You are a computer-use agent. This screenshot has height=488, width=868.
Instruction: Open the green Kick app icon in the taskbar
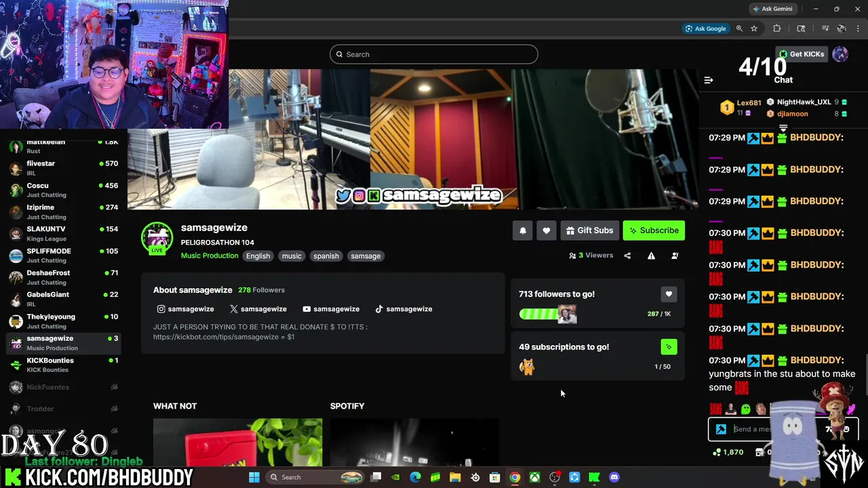point(595,477)
